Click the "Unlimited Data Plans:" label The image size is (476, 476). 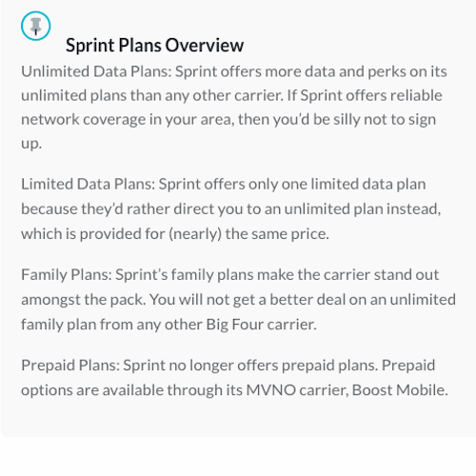point(96,71)
